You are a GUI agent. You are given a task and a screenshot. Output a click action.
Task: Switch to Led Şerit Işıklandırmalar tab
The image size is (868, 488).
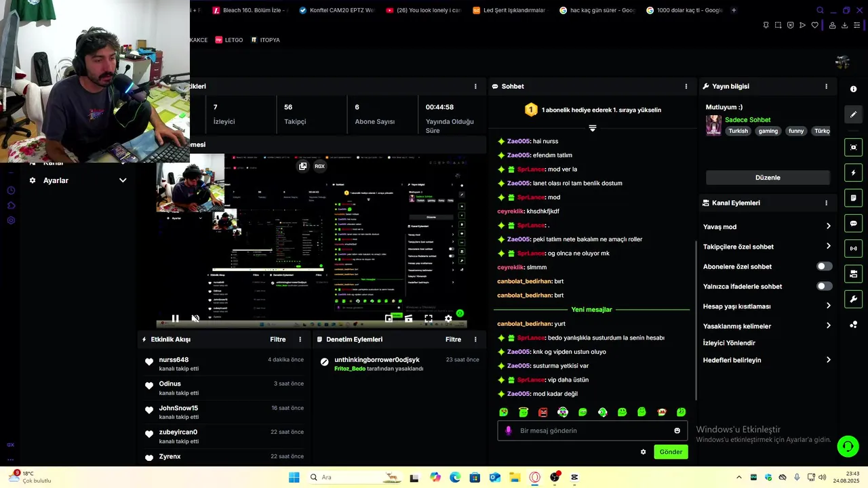(511, 10)
